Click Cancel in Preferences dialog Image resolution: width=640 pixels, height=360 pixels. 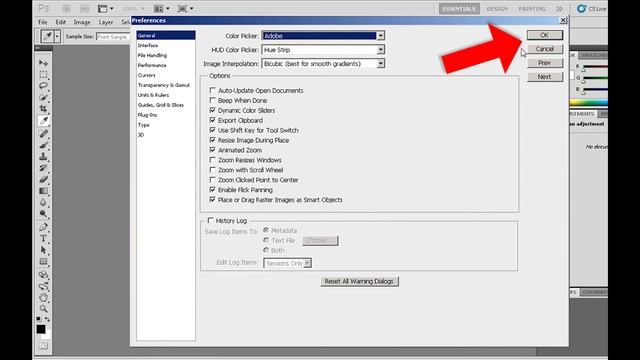pyautogui.click(x=544, y=49)
